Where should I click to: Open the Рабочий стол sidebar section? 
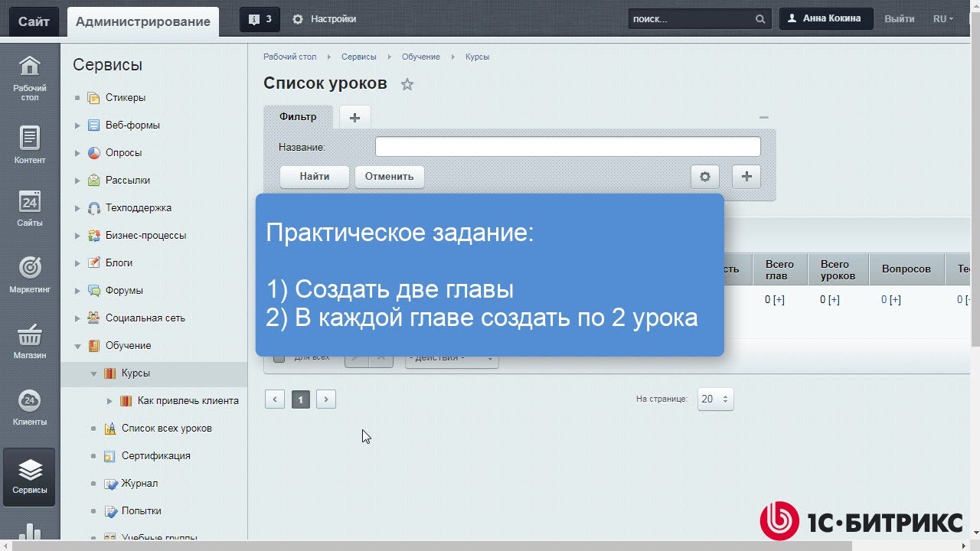click(x=30, y=79)
